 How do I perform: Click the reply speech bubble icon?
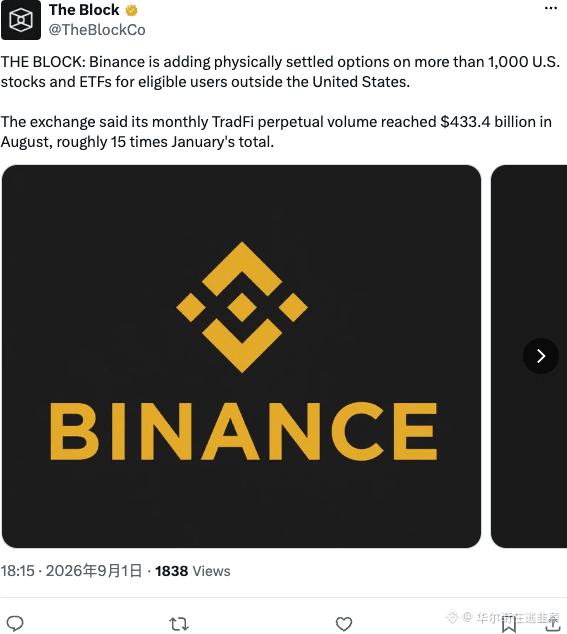15,623
